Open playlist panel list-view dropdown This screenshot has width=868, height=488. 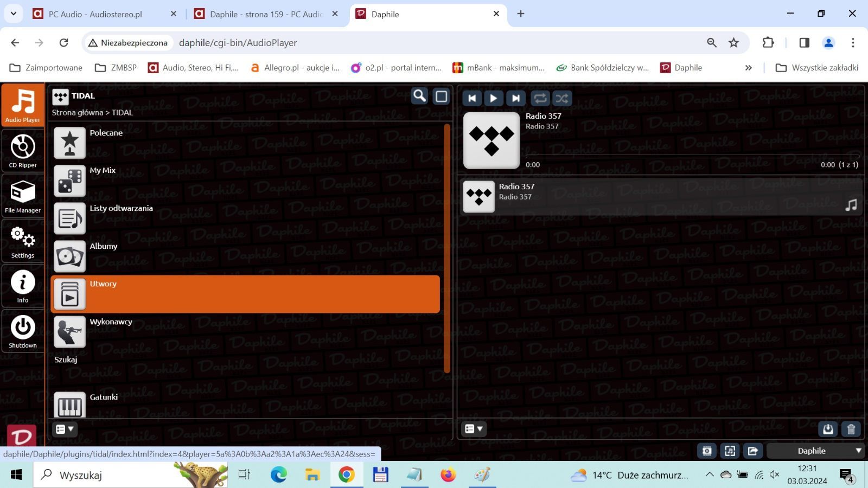point(474,429)
